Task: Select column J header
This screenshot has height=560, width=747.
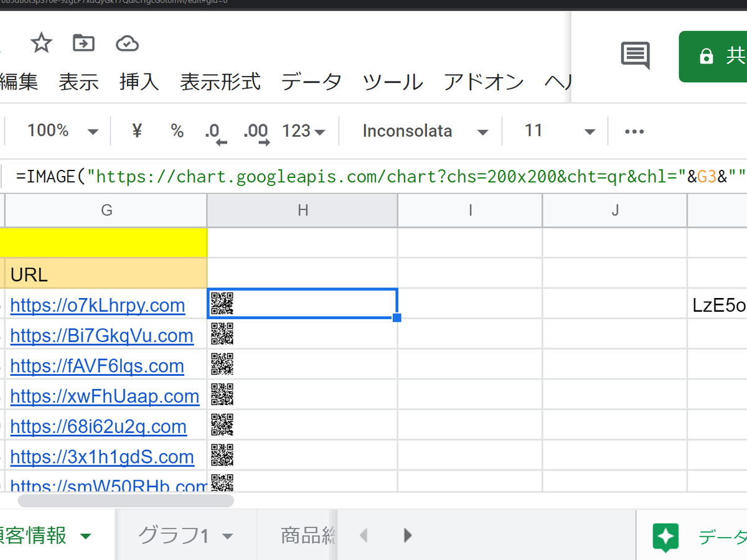Action: (x=615, y=210)
